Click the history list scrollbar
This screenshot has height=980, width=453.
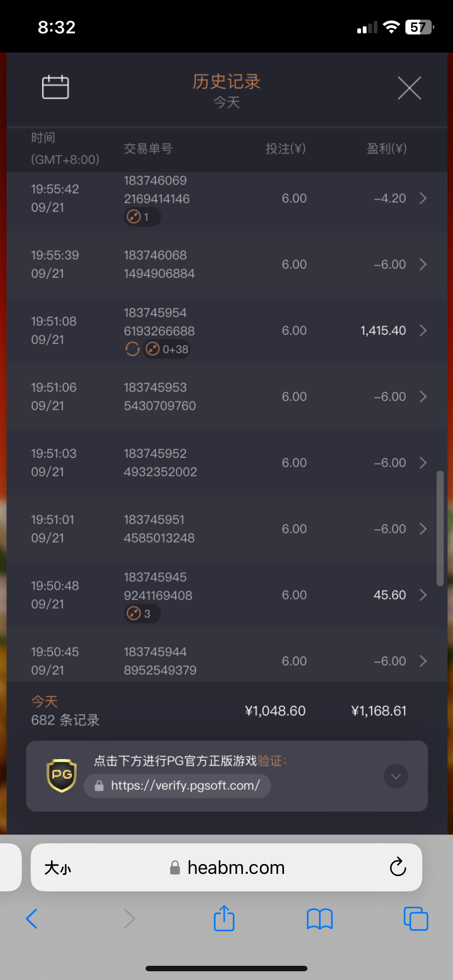[440, 528]
